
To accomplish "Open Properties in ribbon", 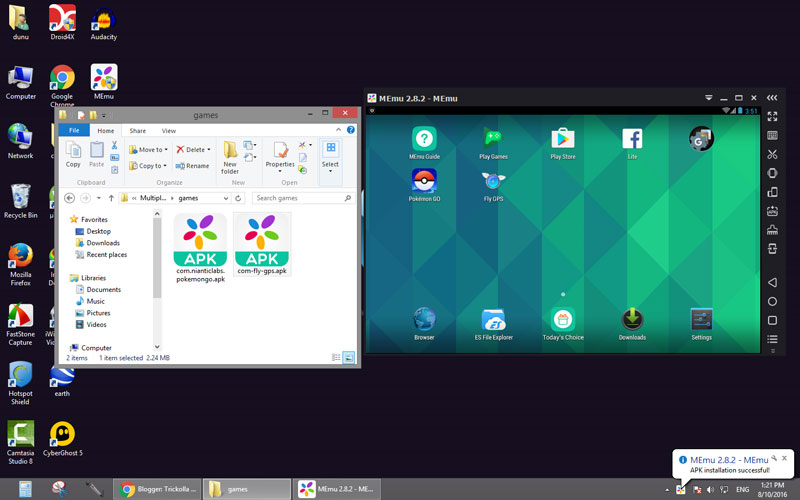I will point(280,158).
